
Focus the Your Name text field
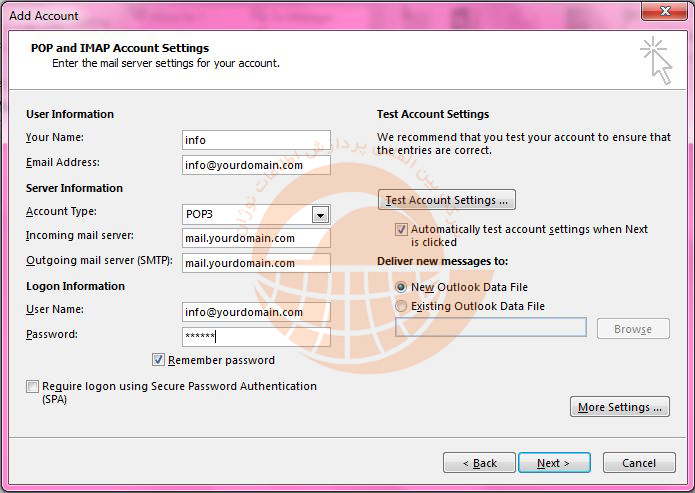click(256, 140)
